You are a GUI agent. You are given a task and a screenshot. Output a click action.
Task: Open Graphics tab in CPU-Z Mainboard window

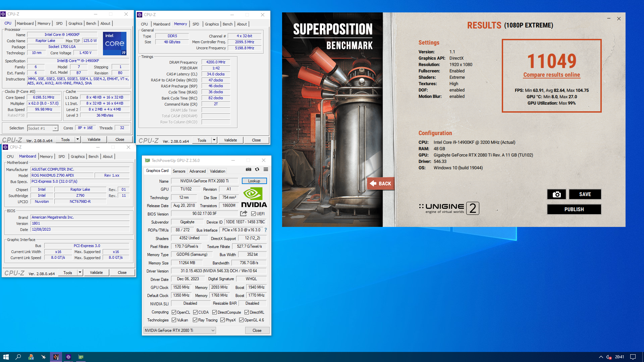(x=78, y=157)
